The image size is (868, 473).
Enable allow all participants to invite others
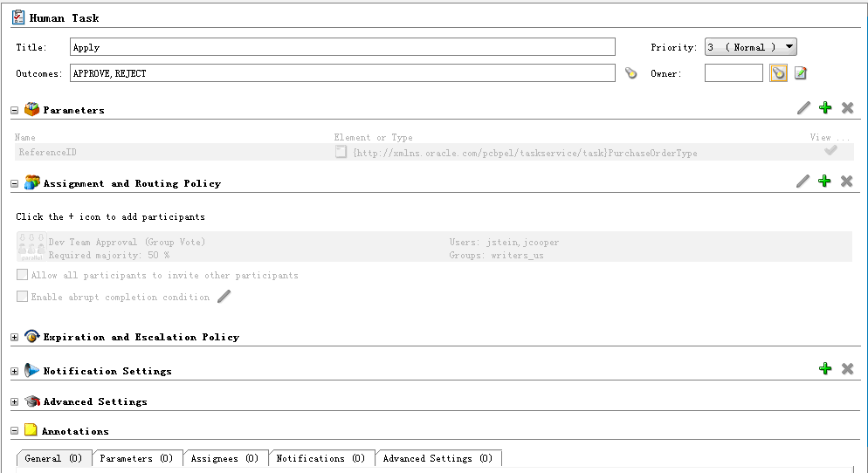click(x=22, y=274)
